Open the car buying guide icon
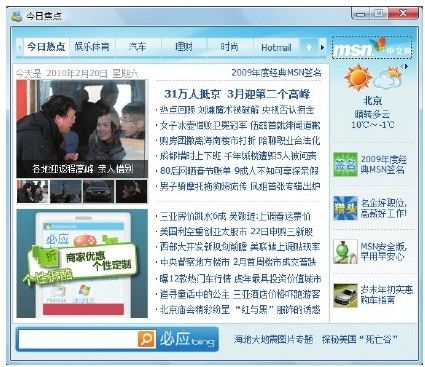The image size is (425, 367). tap(345, 296)
